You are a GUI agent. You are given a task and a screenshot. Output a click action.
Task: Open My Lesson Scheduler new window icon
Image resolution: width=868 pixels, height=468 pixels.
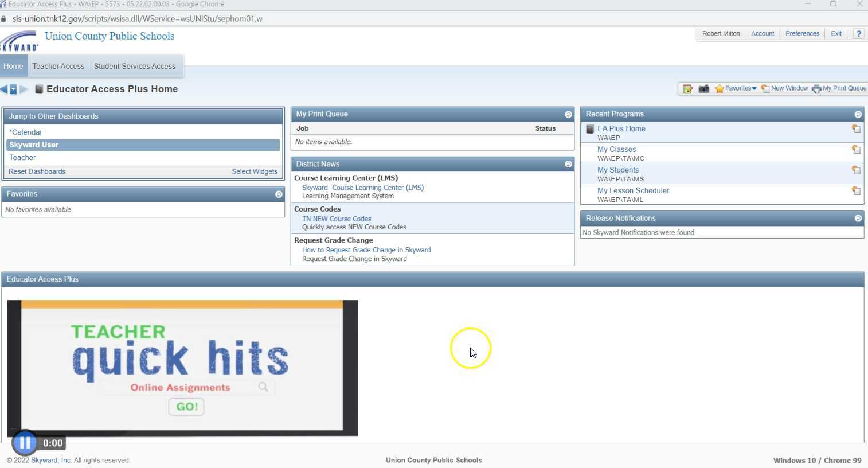856,191
